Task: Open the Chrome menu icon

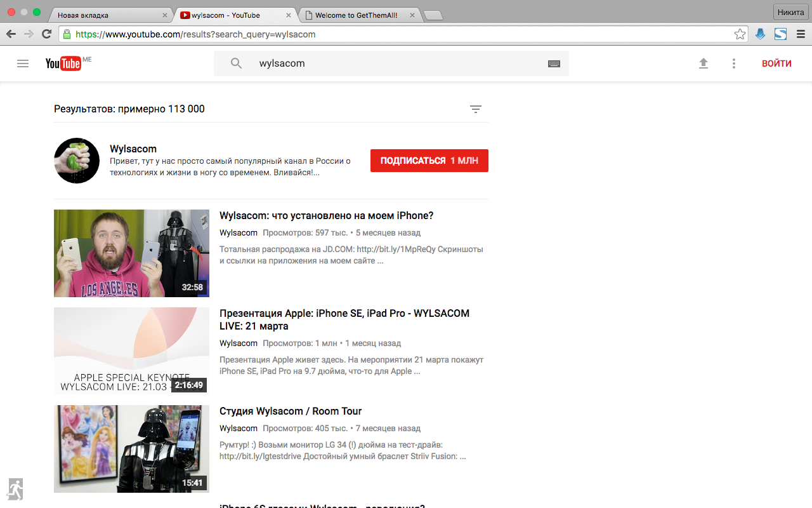Action: click(x=801, y=34)
